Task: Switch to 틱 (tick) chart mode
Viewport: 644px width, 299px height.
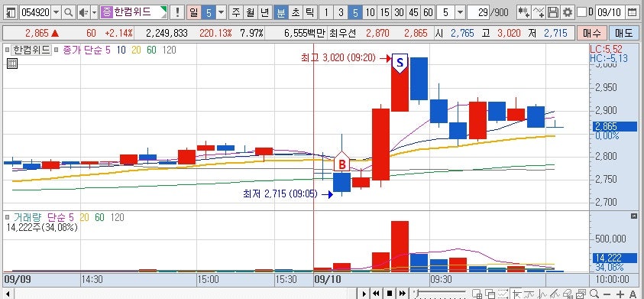Action: [309, 12]
